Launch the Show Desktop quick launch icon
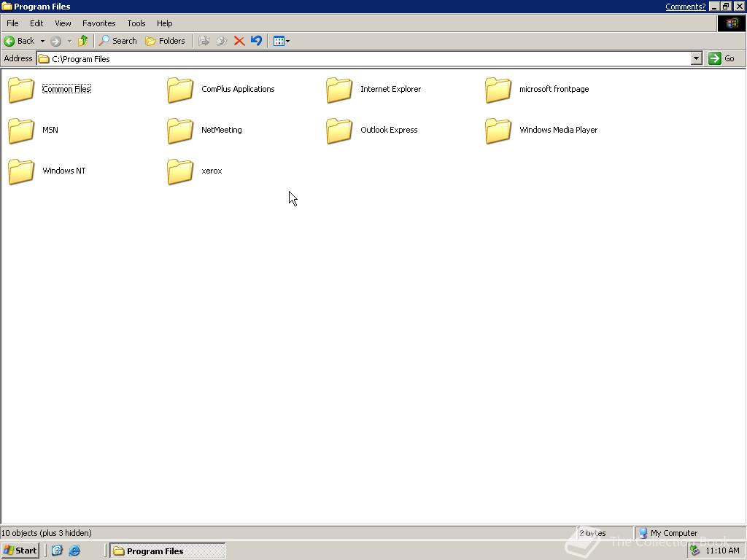The width and height of the screenshot is (747, 560). [x=57, y=551]
